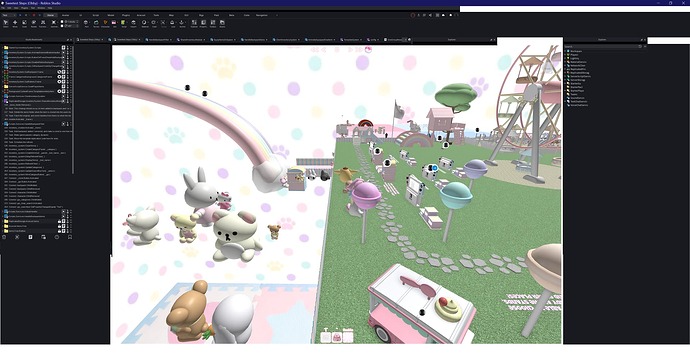
Task: Expand ReplicatedStorage in the Explorer tree
Action: tap(565, 73)
